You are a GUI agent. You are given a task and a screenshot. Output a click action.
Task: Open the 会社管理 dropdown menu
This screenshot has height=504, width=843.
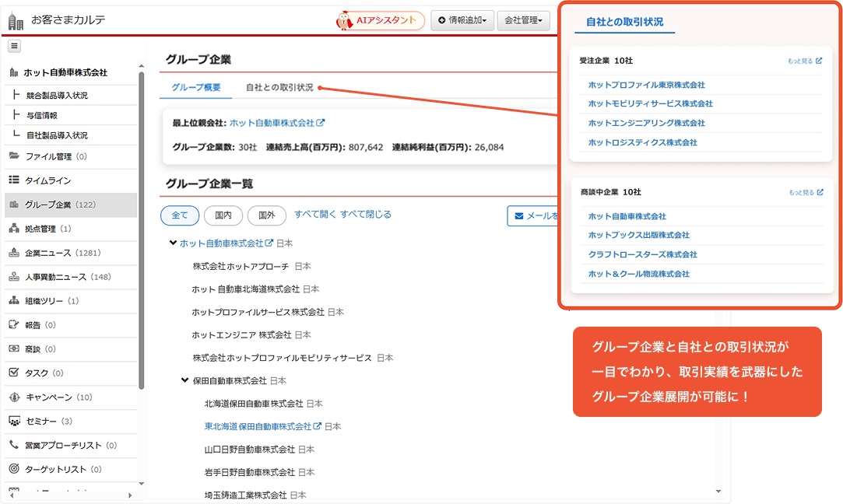(x=523, y=21)
